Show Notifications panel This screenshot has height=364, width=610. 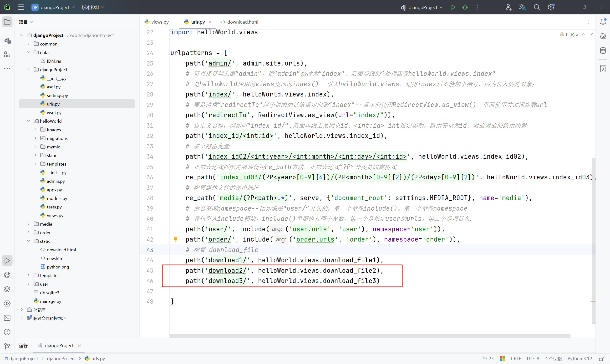(x=603, y=22)
